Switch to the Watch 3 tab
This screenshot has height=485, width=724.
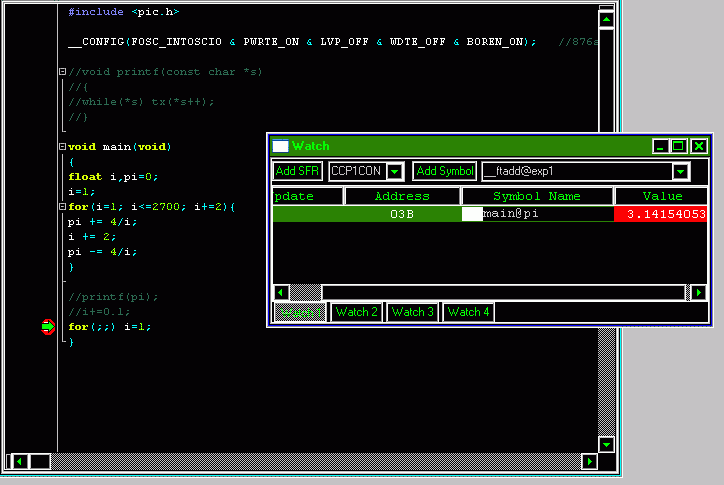coord(412,312)
